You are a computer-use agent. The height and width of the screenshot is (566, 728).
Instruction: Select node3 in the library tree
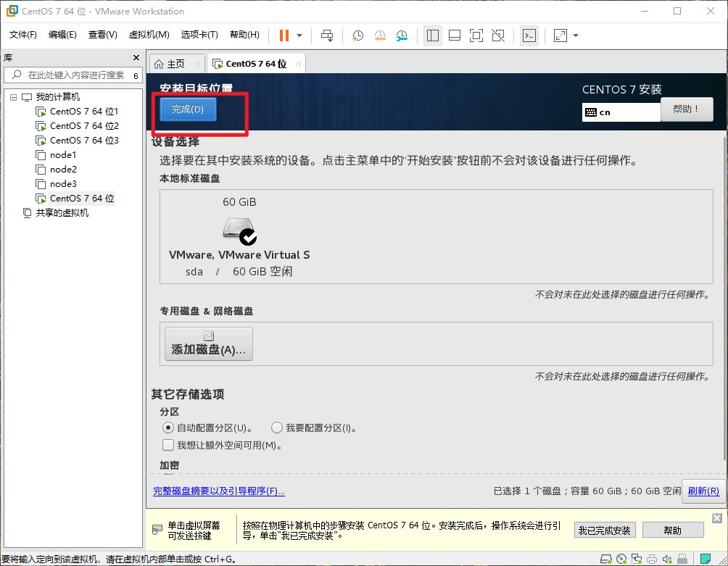coord(63,184)
